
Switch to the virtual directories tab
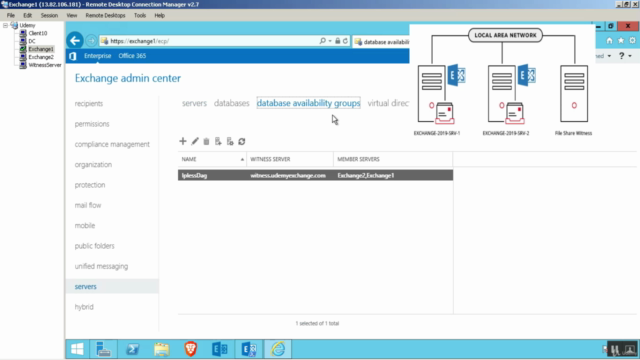388,103
